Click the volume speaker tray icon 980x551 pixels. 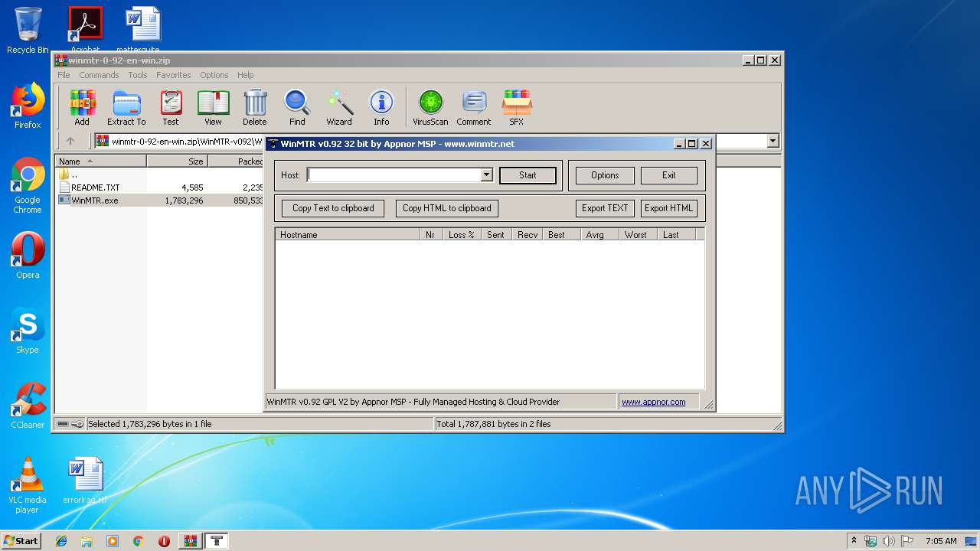tap(889, 541)
